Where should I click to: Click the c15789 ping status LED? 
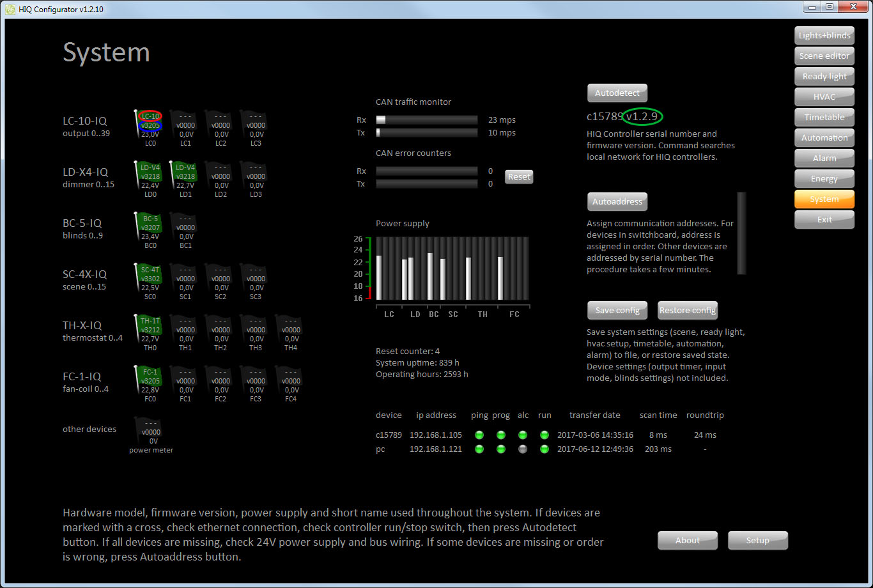click(x=479, y=435)
